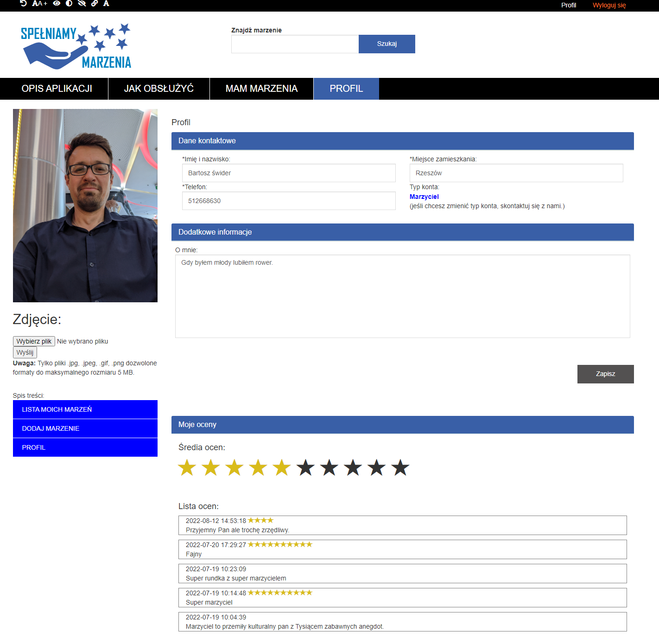The image size is (659, 644).
Task: Click the Wybierz plik file chooser button
Action: (x=34, y=341)
